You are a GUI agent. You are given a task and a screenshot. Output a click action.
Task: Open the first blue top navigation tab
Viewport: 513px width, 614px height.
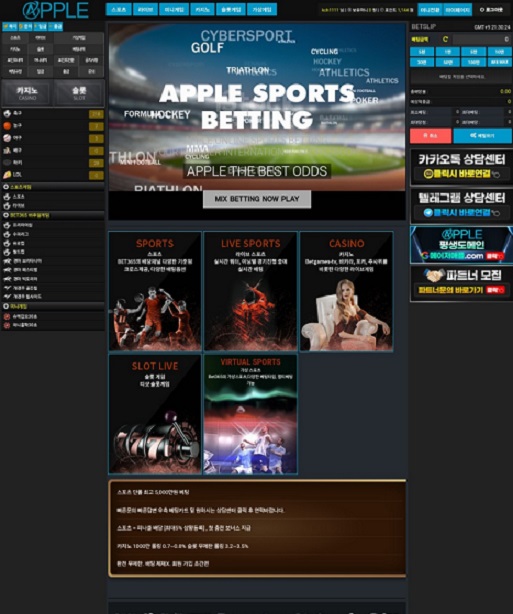pos(118,9)
